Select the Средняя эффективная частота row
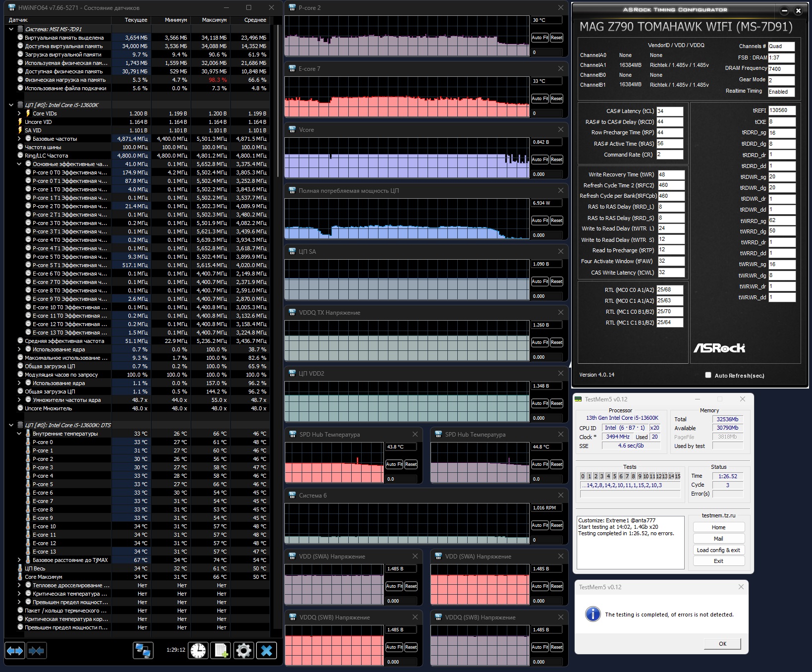Screen dimensions: 812x672 137,341
